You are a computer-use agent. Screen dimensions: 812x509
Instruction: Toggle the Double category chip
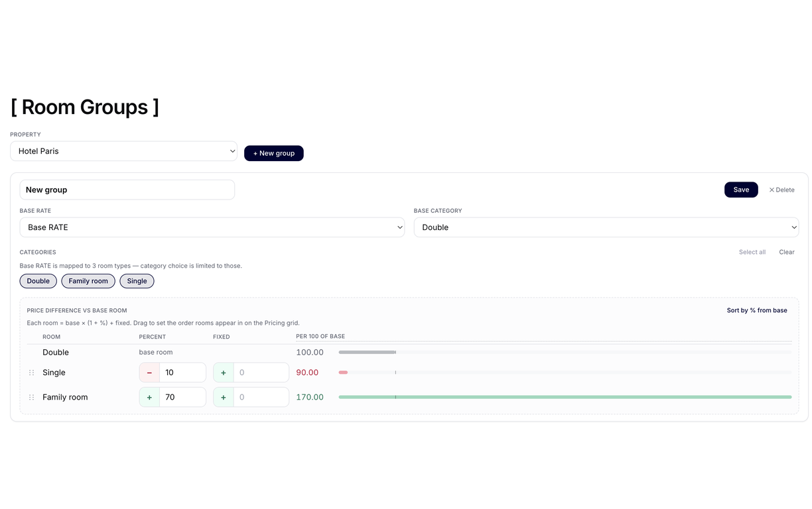pos(38,281)
